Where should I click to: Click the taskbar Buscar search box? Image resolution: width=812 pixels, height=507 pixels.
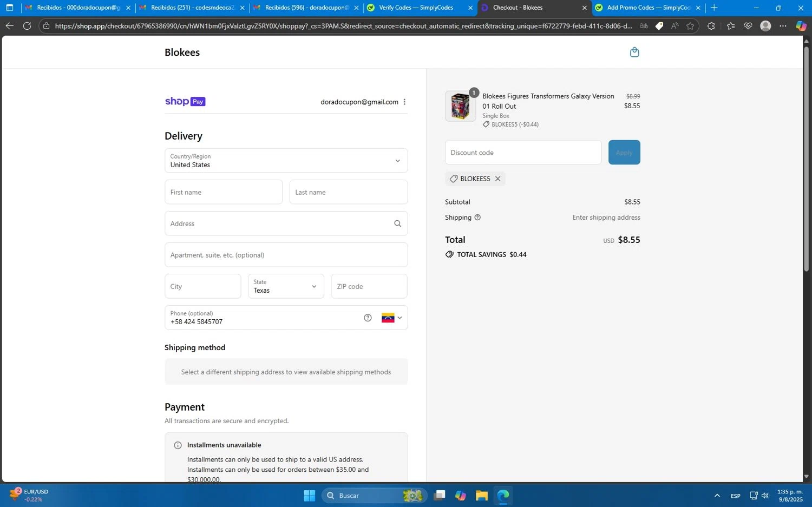click(x=374, y=496)
